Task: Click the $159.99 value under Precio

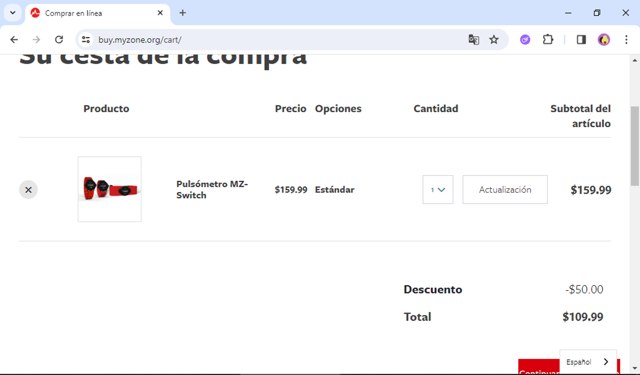Action: [x=291, y=189]
